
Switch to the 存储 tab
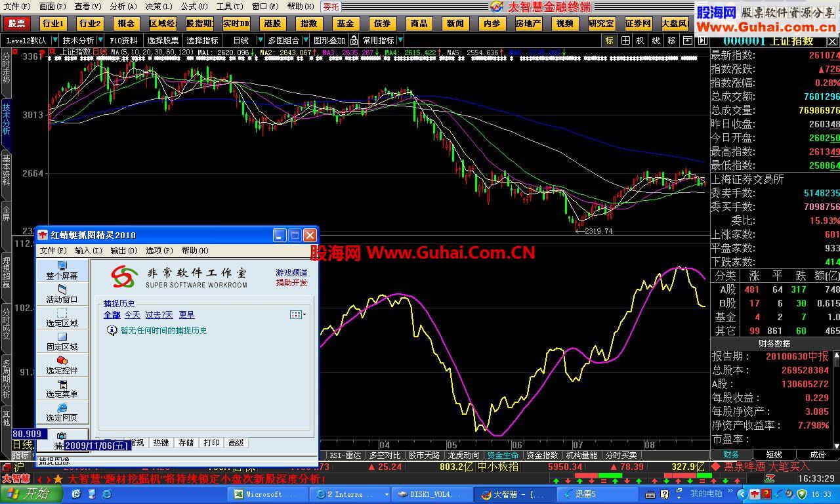tap(186, 443)
